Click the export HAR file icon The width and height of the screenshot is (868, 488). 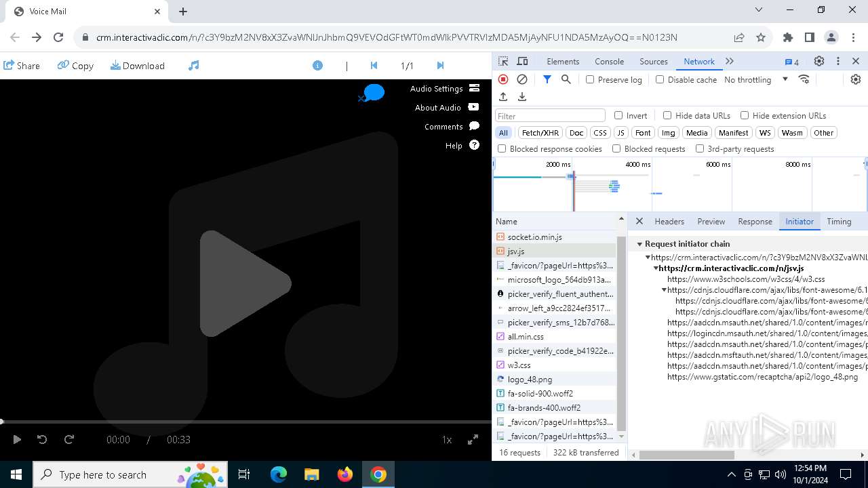(522, 97)
